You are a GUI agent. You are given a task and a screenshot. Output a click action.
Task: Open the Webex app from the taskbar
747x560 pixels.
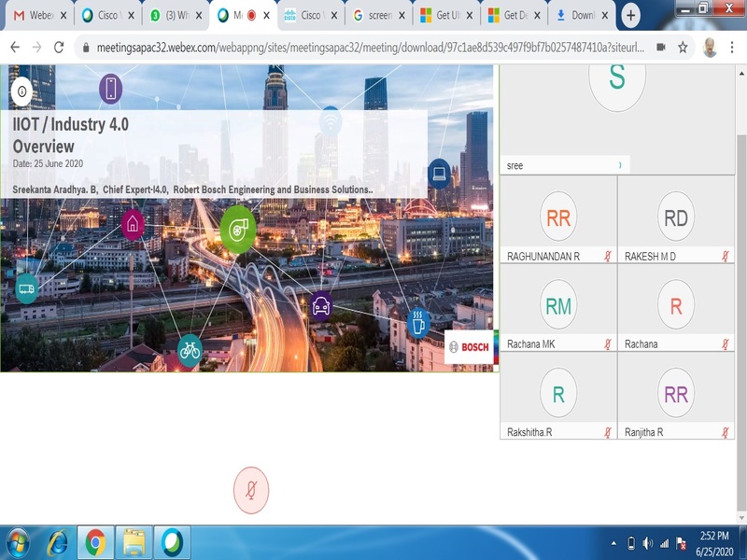point(172,542)
